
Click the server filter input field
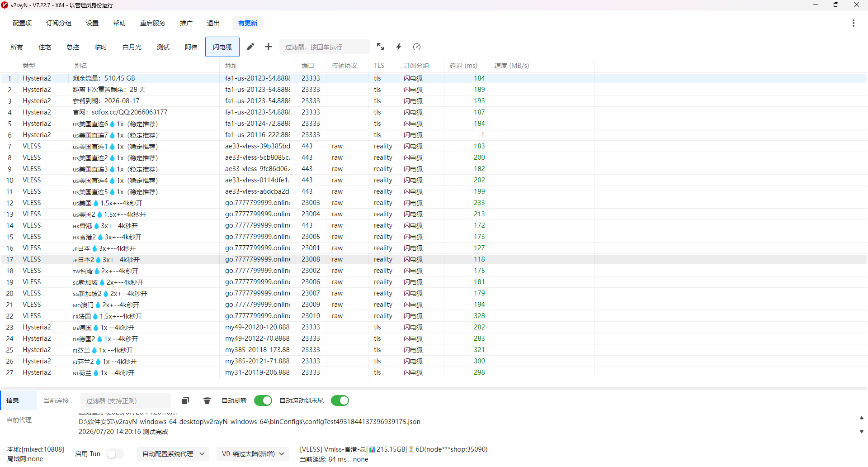325,47
